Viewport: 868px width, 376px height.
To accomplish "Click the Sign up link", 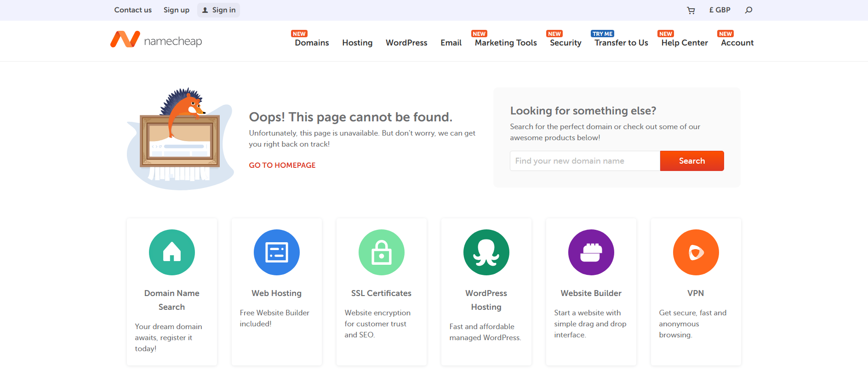I will click(x=177, y=10).
